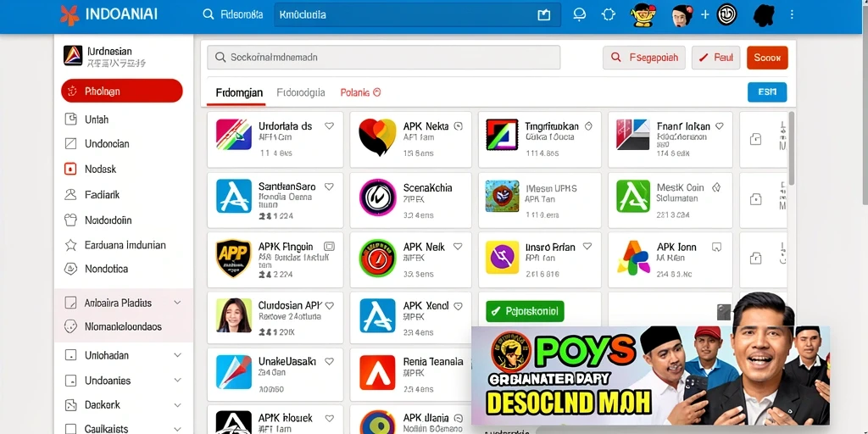The width and height of the screenshot is (868, 434).
Task: Toggle favorite heart on SantitanSaro card
Action: click(x=329, y=187)
